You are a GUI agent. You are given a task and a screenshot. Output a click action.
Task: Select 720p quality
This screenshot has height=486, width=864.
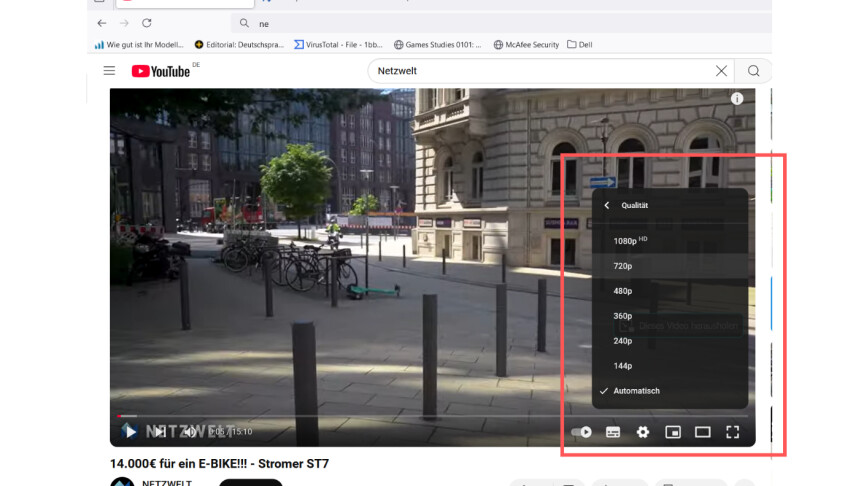pyautogui.click(x=670, y=266)
